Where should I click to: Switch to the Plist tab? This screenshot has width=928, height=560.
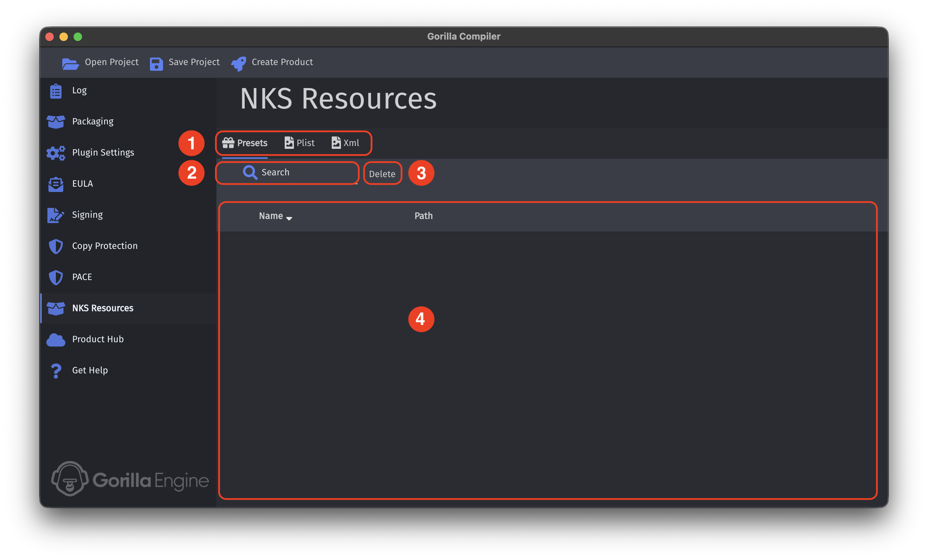point(300,143)
